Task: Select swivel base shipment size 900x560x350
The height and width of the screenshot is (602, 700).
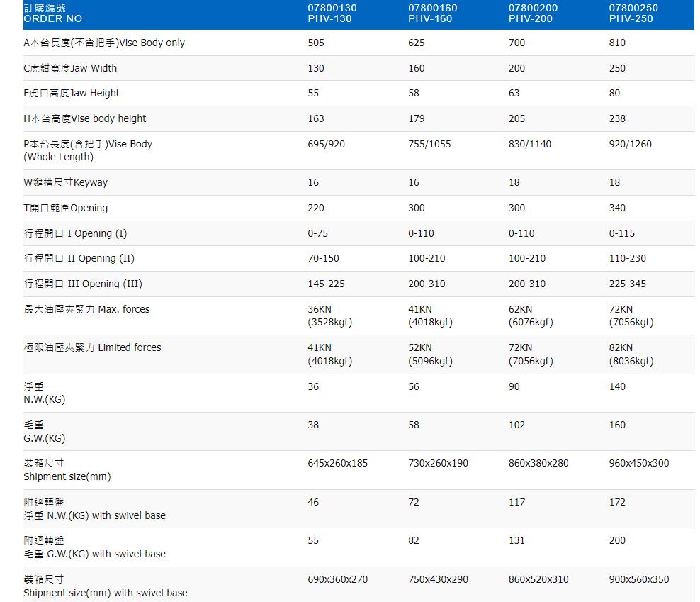Action: click(638, 579)
